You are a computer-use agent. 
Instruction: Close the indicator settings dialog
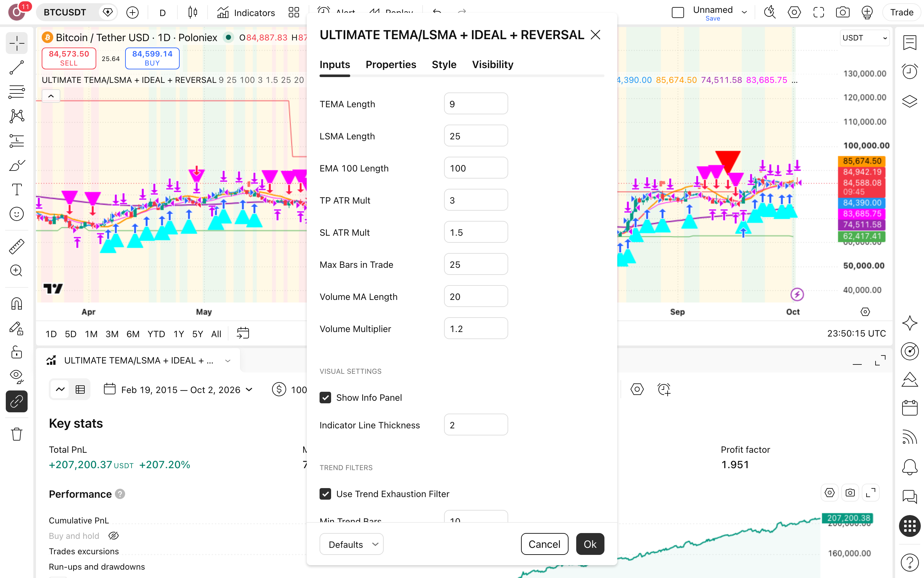(595, 35)
